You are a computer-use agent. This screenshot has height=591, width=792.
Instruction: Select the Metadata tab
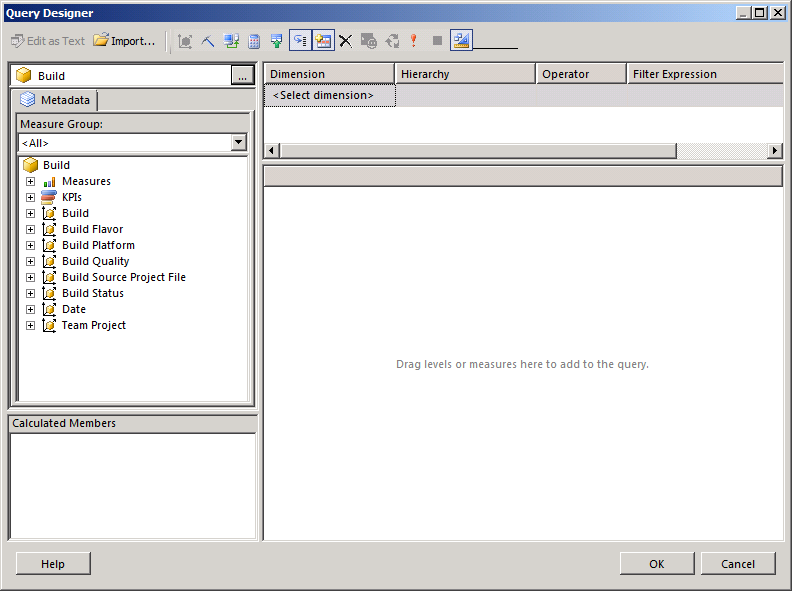(55, 100)
